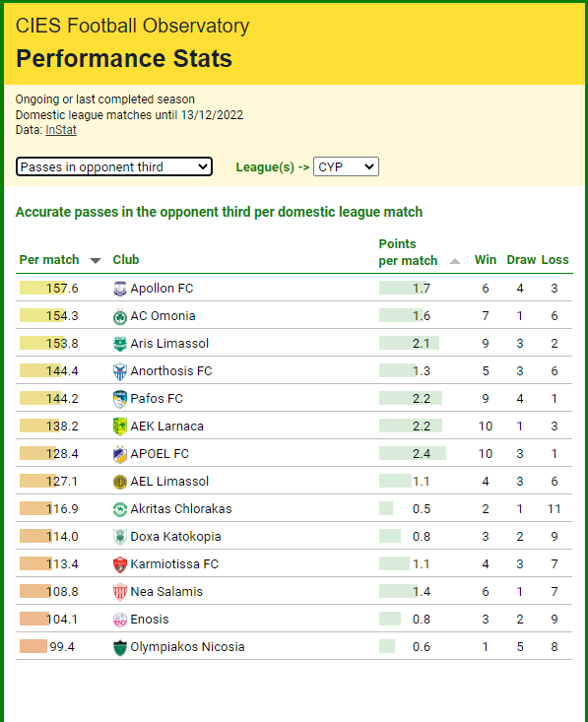Click the Karmiotissa FC red crest
The height and width of the screenshot is (722, 588).
pyautogui.click(x=120, y=564)
